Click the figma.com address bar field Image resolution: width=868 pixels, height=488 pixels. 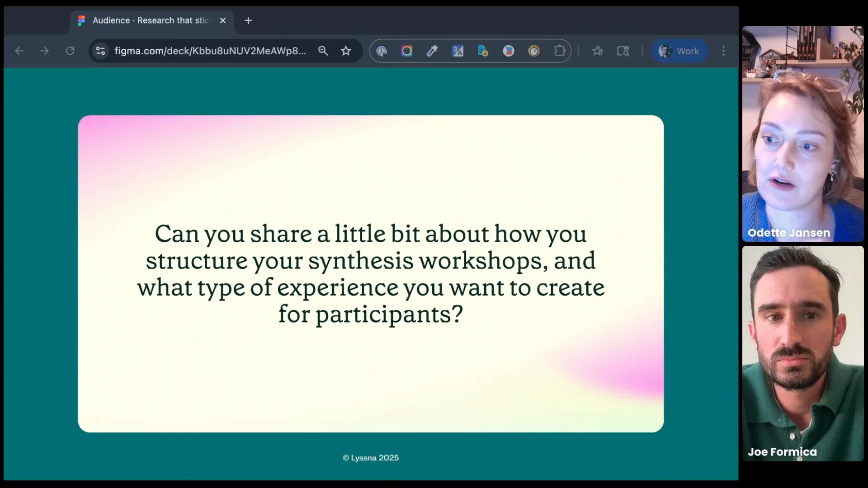click(x=210, y=51)
